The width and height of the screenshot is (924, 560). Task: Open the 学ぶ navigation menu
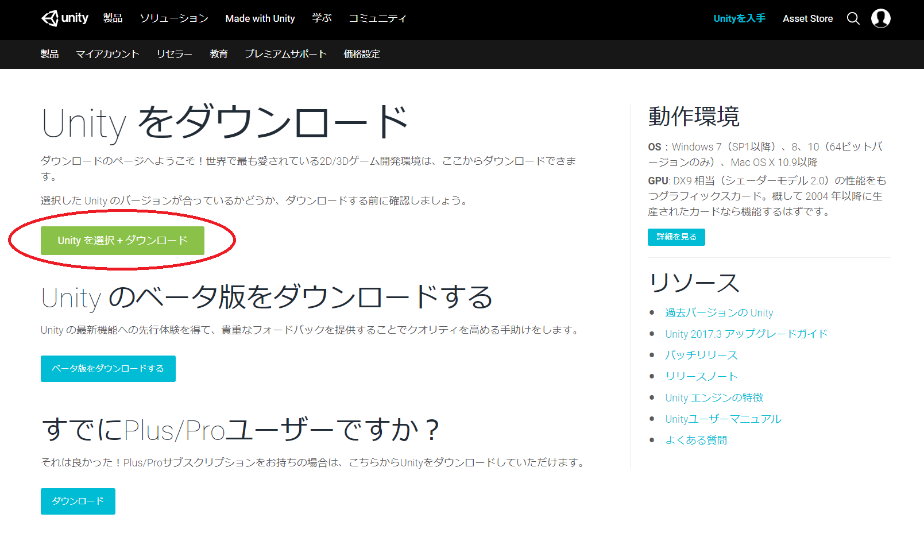point(322,18)
